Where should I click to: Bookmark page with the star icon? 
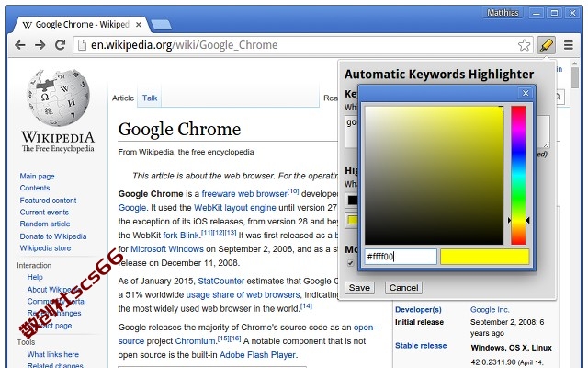pos(524,45)
